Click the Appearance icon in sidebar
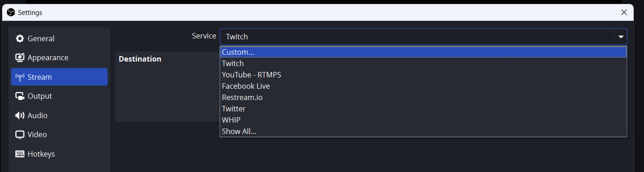Viewport: 644px width, 172px height. click(x=20, y=57)
